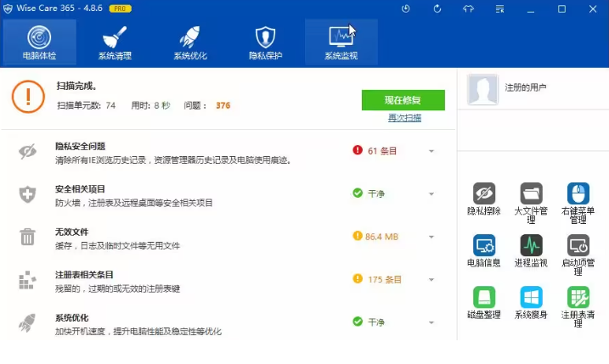Open the 注册表清理 tool icon
Image resolution: width=609 pixels, height=364 pixels.
pyautogui.click(x=578, y=297)
